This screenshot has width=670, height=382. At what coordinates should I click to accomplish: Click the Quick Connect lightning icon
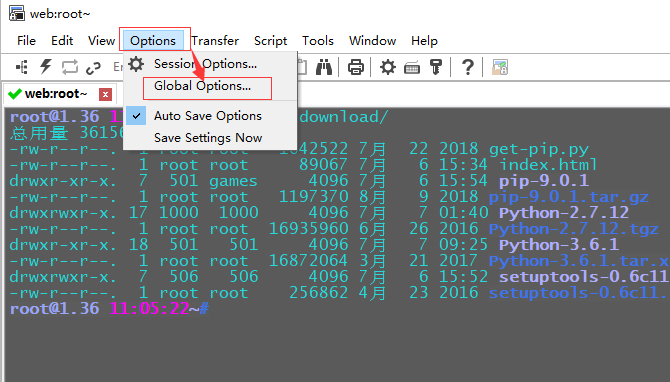[x=46, y=67]
